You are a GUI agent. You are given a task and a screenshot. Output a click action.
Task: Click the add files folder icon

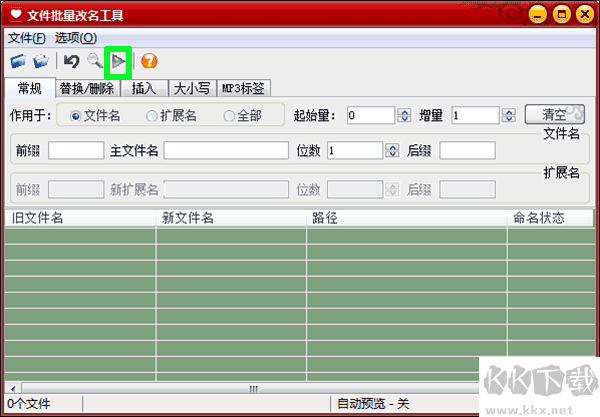[18, 61]
